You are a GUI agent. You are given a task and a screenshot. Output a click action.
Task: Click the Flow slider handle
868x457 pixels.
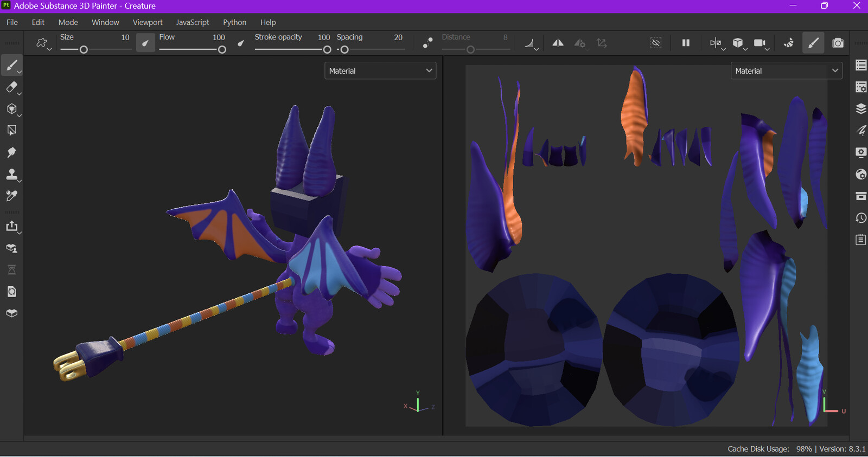(222, 49)
